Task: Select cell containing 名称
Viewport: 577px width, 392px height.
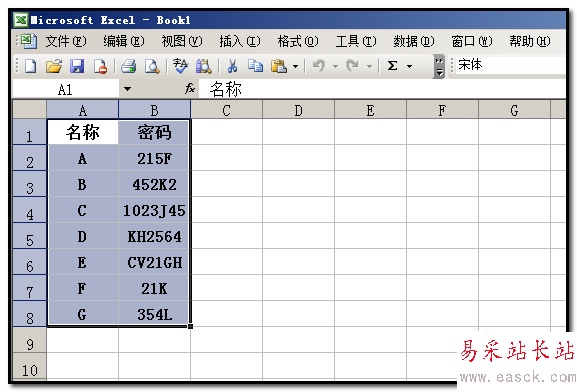Action: [82, 132]
